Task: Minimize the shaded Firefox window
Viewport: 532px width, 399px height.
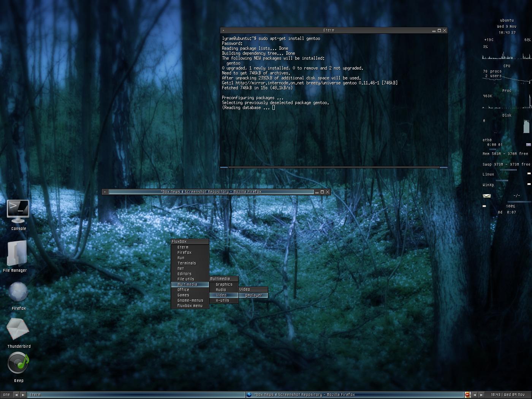Action: (x=317, y=192)
